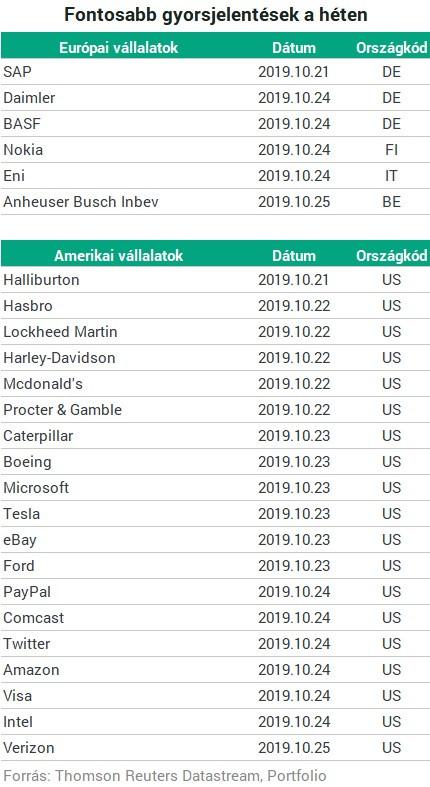Click the FI country code for Nokia
This screenshot has width=430, height=787.
tap(391, 150)
